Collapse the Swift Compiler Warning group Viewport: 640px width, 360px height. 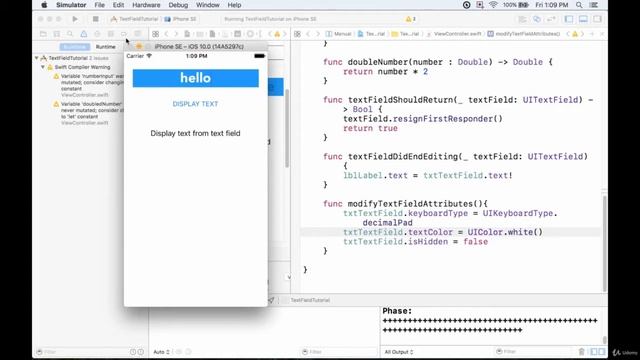point(43,67)
